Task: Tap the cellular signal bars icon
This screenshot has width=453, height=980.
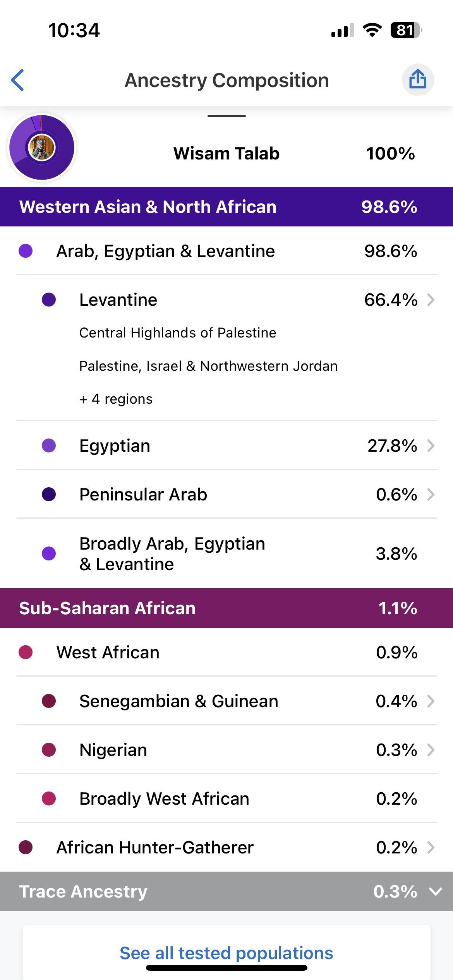Action: [343, 31]
